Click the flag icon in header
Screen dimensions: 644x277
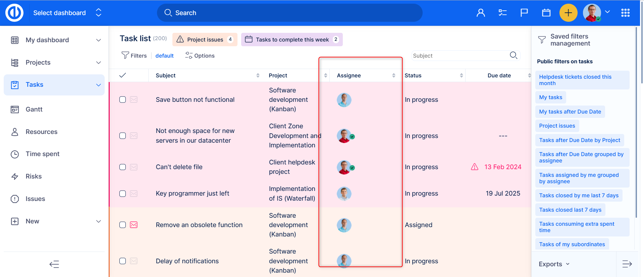point(524,13)
